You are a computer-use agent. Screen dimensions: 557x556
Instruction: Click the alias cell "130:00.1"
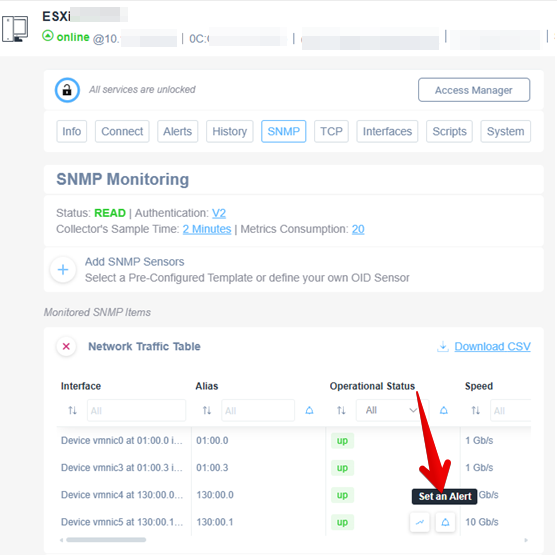(x=215, y=522)
